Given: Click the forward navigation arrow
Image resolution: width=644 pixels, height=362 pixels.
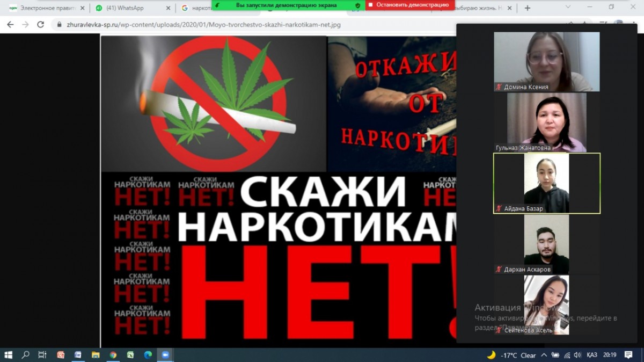Looking at the screenshot, I should click(x=25, y=25).
